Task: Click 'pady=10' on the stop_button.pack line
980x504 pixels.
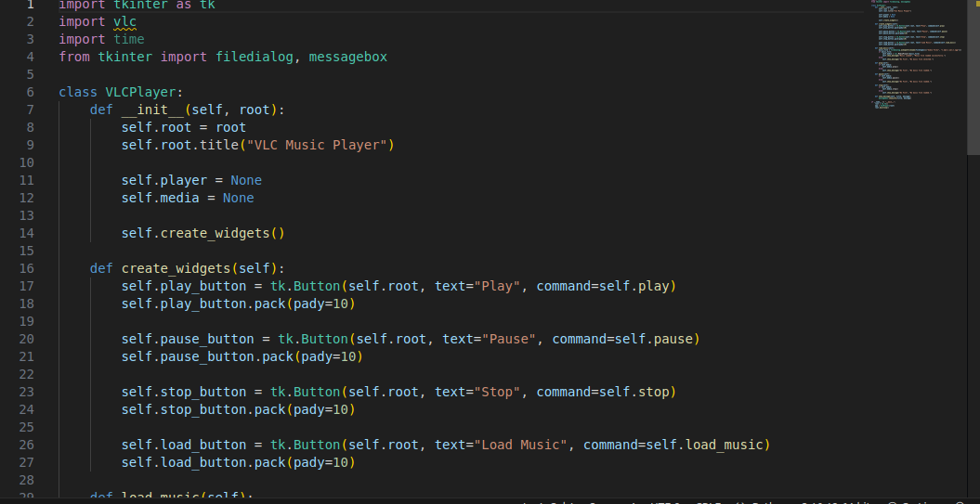Action: tap(320, 409)
